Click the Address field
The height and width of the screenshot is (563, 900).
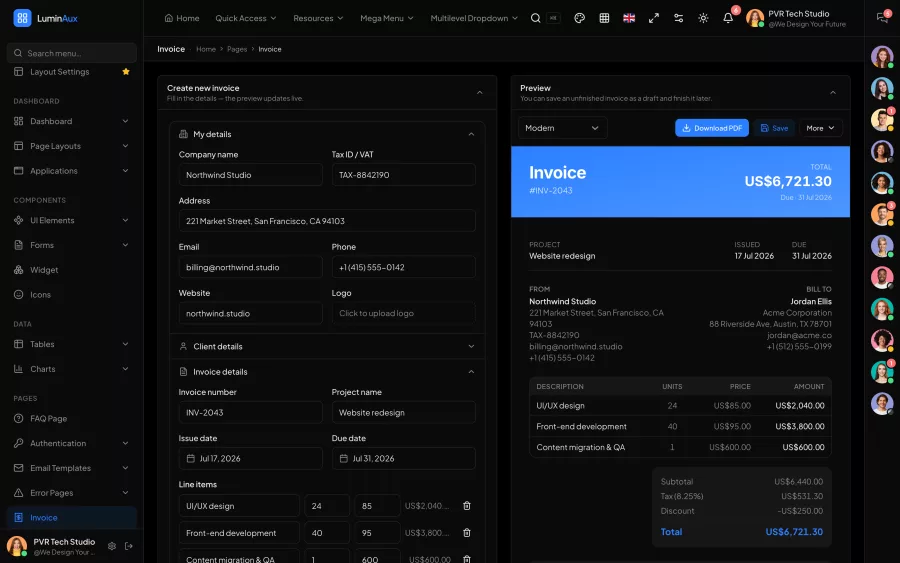point(327,221)
